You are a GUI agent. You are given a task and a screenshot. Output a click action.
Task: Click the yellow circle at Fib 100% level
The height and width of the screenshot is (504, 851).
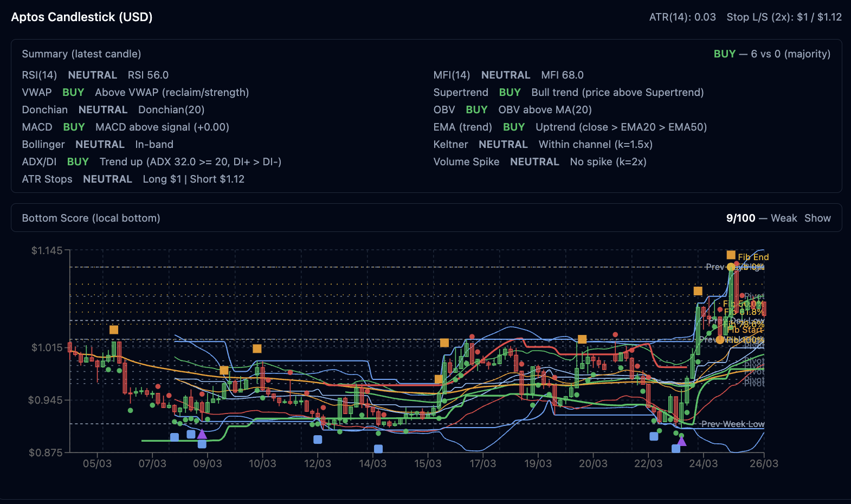(x=720, y=340)
